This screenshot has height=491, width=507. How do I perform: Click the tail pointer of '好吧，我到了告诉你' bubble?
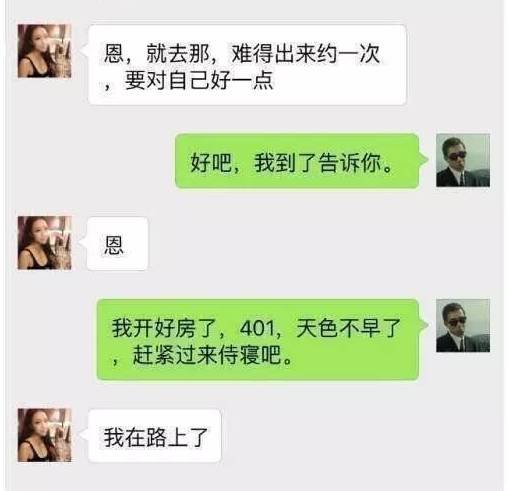tap(424, 160)
